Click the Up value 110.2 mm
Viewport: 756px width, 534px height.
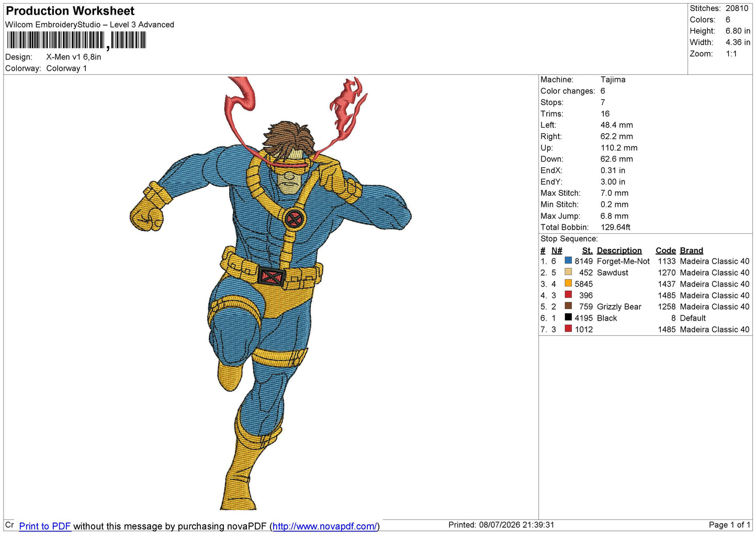point(619,148)
